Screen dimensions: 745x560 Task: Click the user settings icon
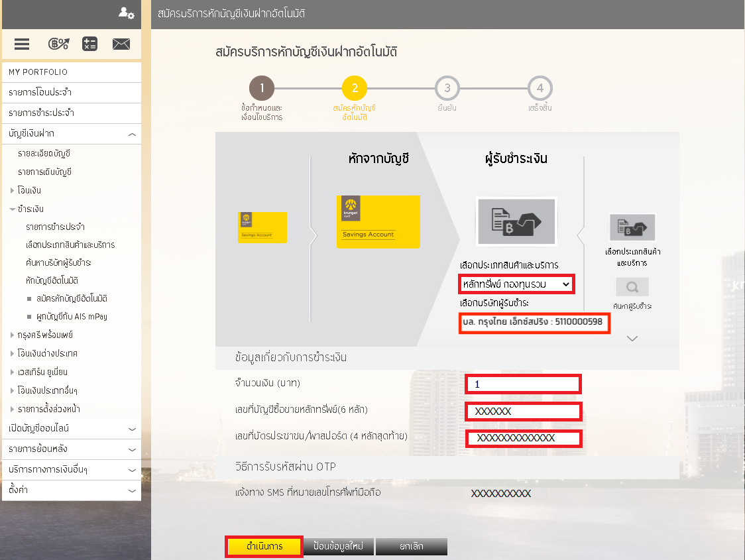click(x=126, y=13)
